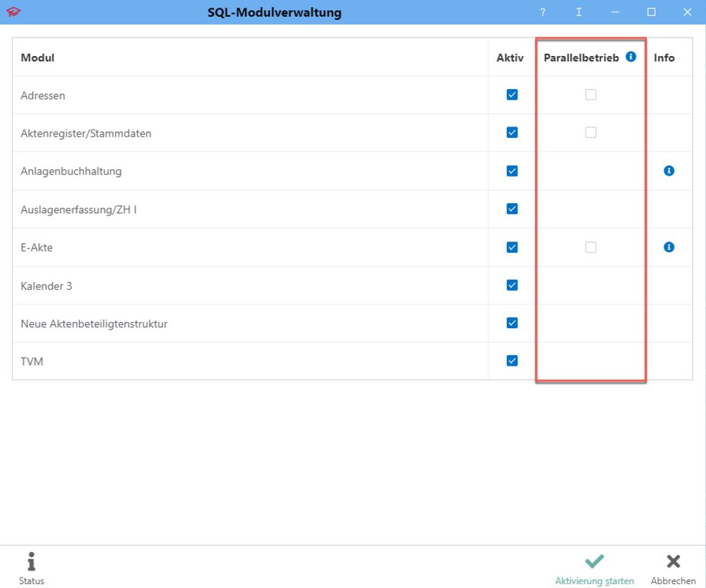The width and height of the screenshot is (706, 588).
Task: Uncheck Aktiv for E-Akte
Action: coord(512,247)
